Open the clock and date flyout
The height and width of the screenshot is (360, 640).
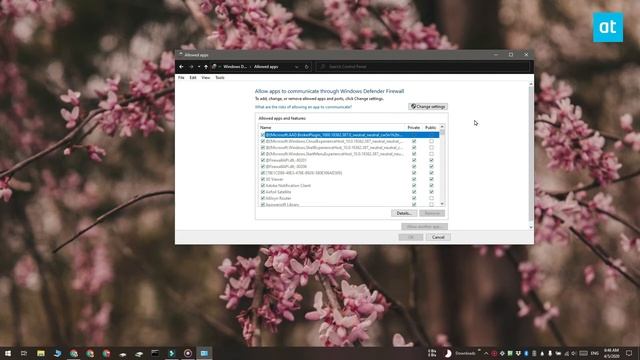point(611,353)
